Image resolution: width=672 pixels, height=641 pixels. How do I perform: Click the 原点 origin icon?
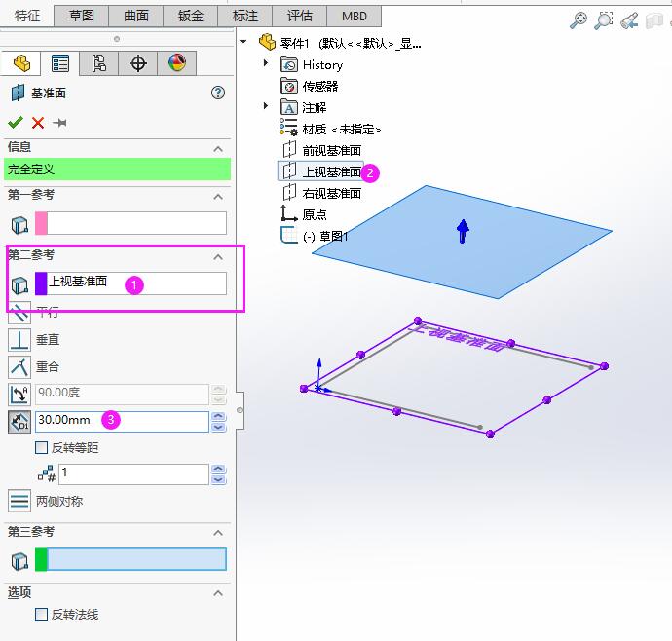point(289,213)
